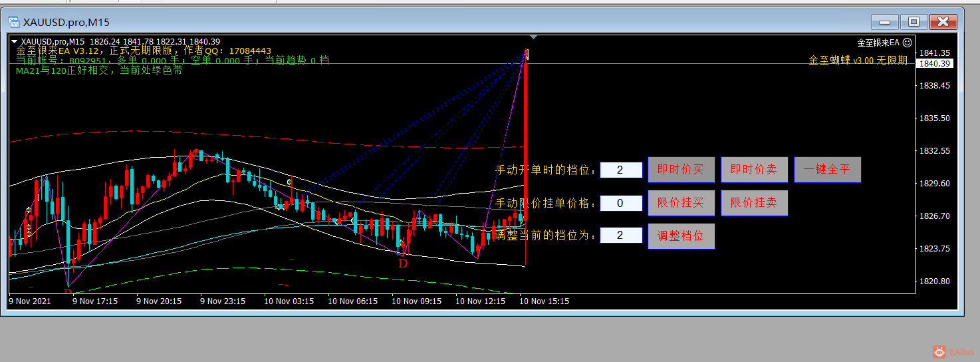The image size is (980, 362).
Task: Minimize the XAUUSD.pro,M15 chart window
Action: tap(884, 22)
